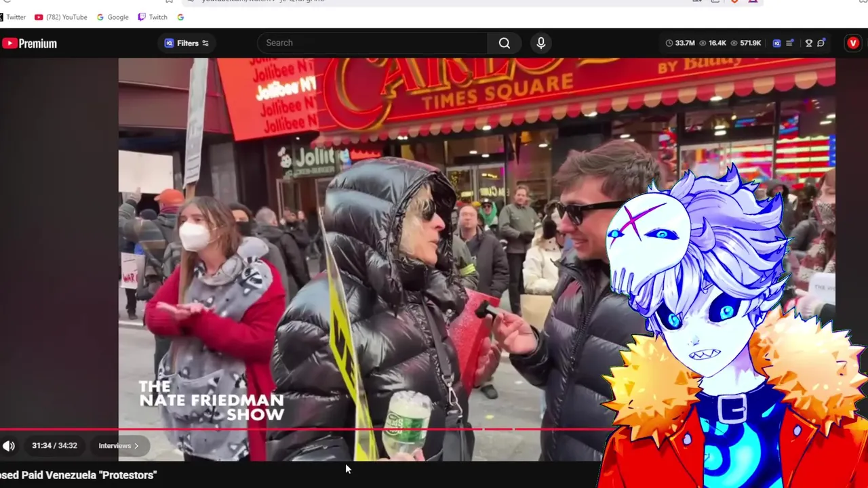Open the Filters button in header
Image resolution: width=868 pixels, height=488 pixels.
pyautogui.click(x=187, y=43)
